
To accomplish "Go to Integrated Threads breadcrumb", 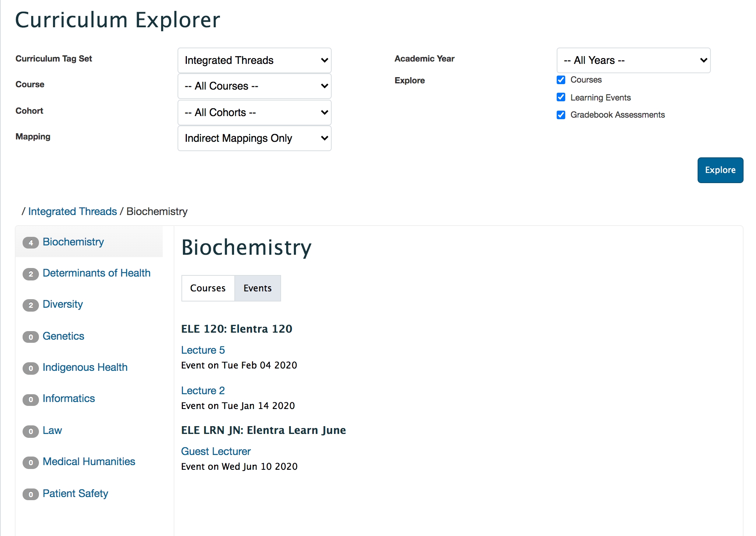I will click(x=72, y=212).
